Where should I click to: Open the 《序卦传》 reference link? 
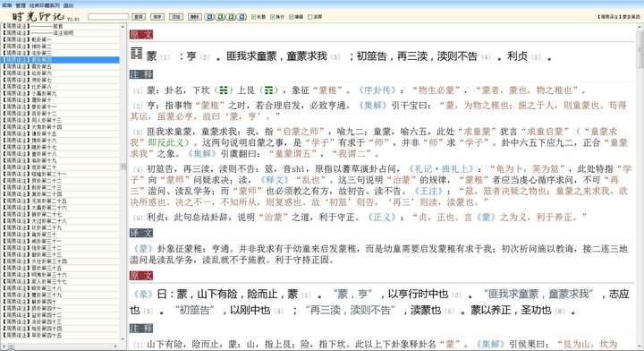click(377, 90)
